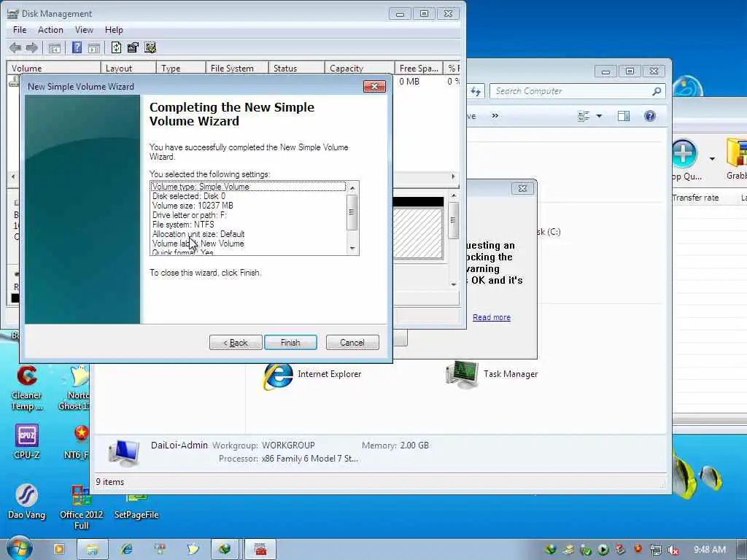Click the Forward arrow in Disk Management toolbar
This screenshot has height=560, width=747.
[31, 47]
